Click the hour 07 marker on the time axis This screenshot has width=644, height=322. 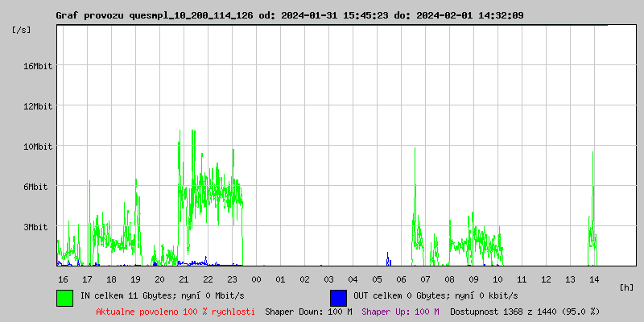tap(425, 279)
